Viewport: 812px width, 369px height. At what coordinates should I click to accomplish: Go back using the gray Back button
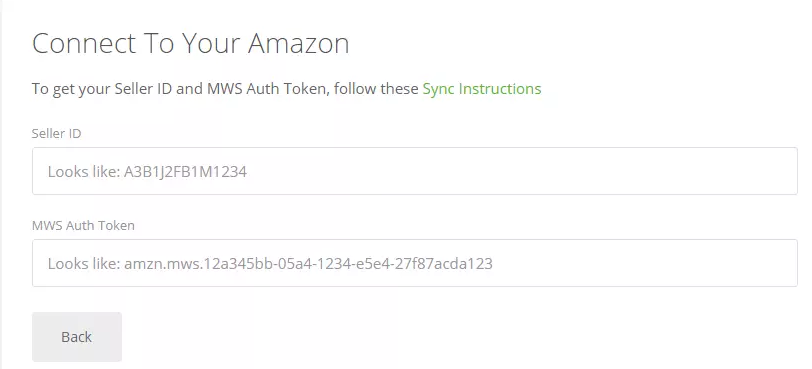click(x=77, y=337)
